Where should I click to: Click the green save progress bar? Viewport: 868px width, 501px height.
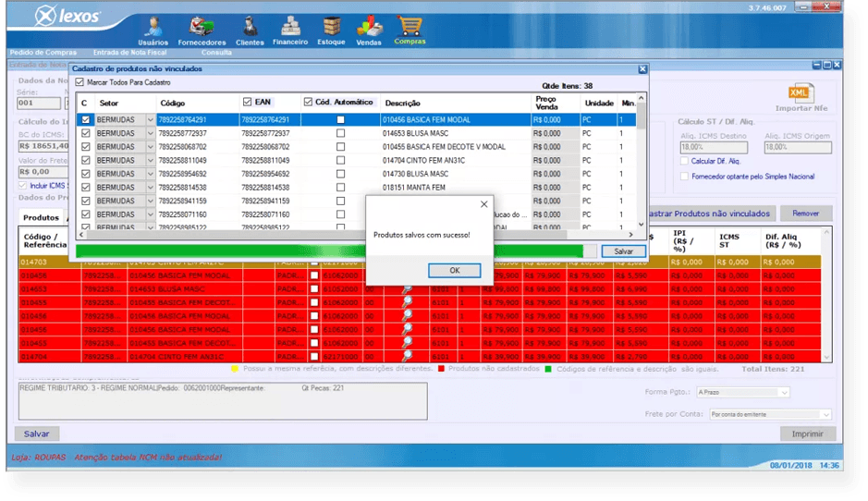pos(336,251)
